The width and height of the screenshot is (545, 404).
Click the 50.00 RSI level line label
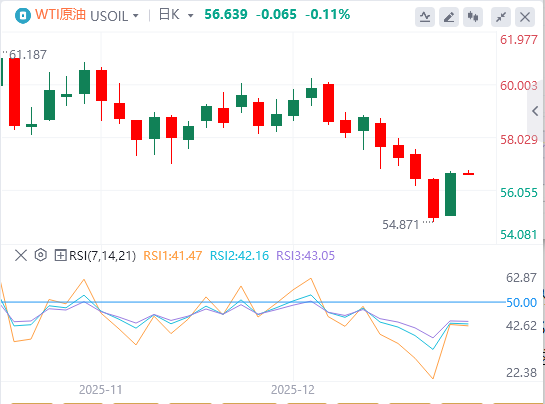[x=521, y=302]
